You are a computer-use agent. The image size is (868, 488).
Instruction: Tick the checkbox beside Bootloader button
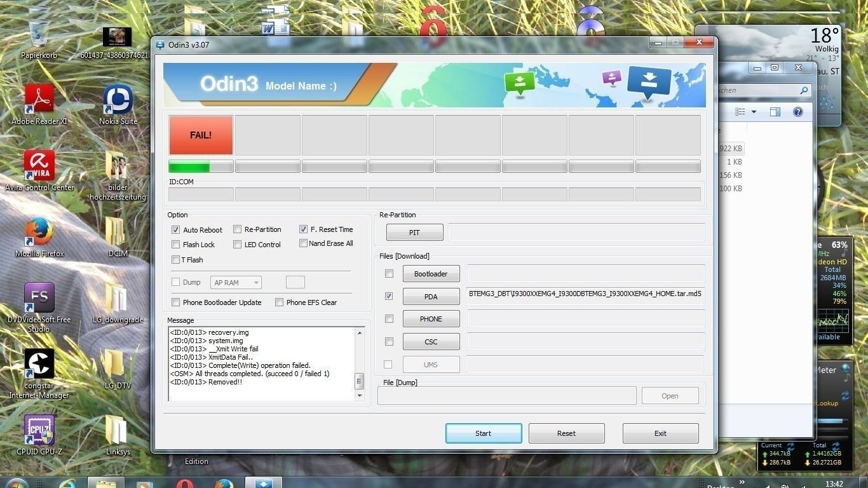click(x=389, y=273)
